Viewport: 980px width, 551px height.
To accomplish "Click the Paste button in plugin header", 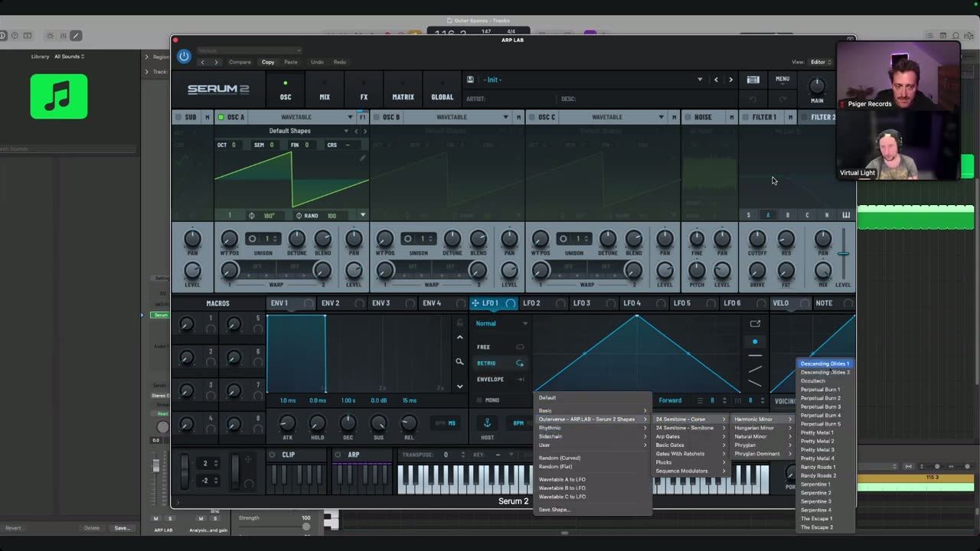I will (291, 62).
